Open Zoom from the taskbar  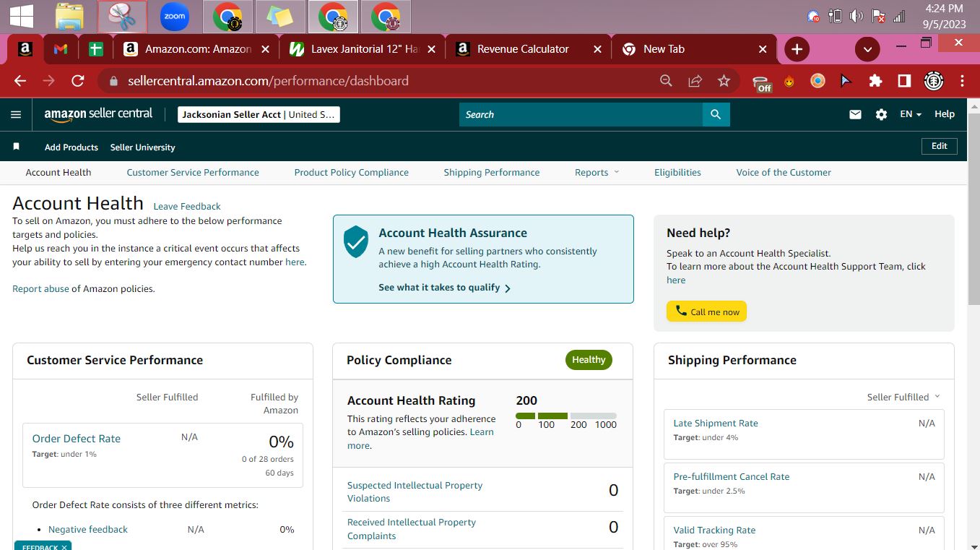click(x=175, y=17)
